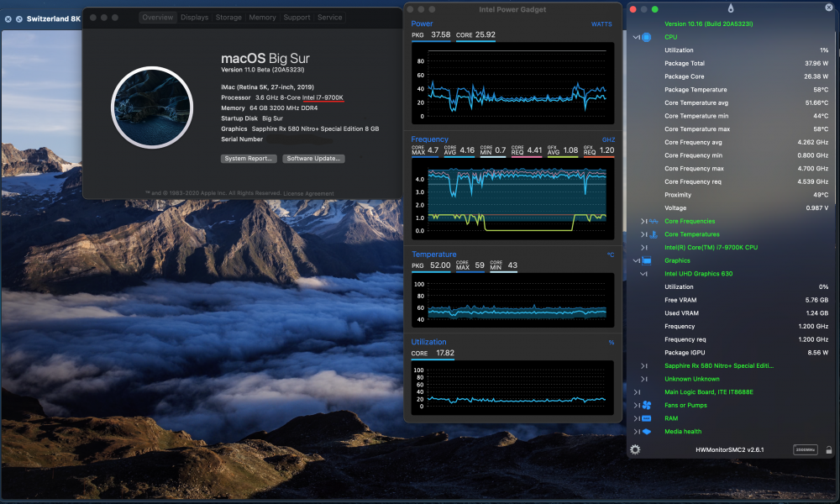Viewport: 840px width, 504px height.
Task: Click the Frequency graph in Intel Power Gadget
Action: click(x=512, y=199)
